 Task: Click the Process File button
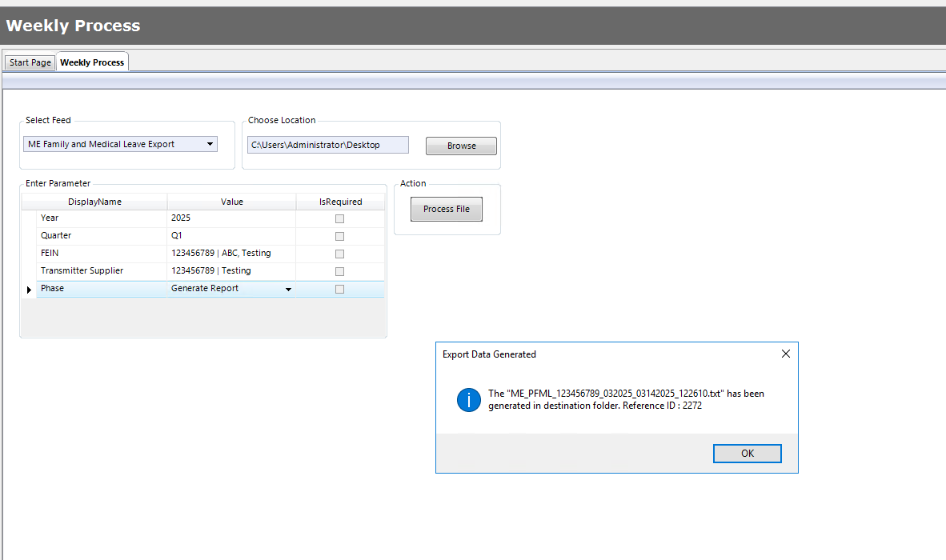pos(447,209)
